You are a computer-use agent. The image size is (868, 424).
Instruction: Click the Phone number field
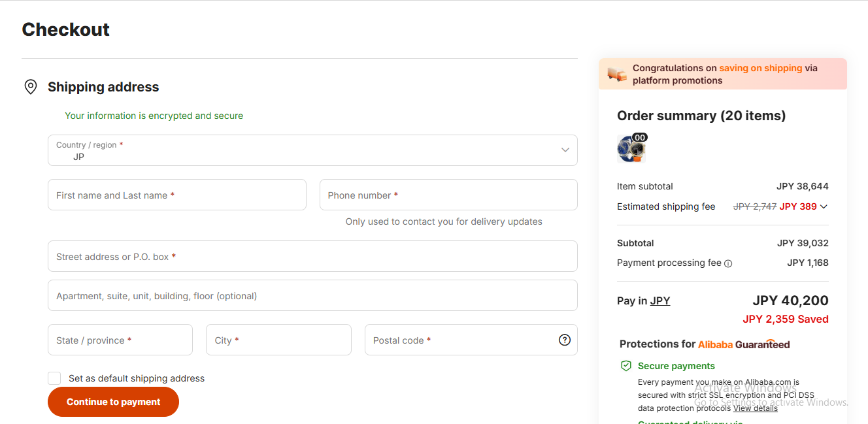click(x=448, y=195)
